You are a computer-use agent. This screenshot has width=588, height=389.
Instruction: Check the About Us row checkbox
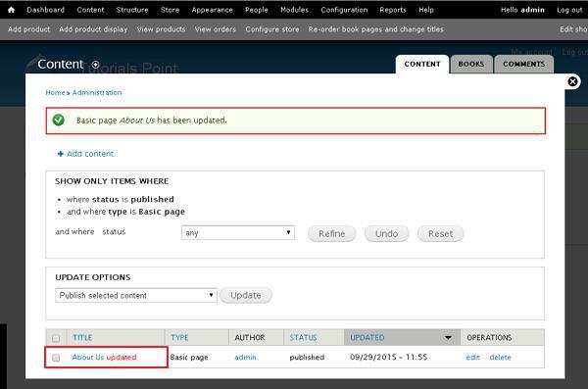[56, 358]
